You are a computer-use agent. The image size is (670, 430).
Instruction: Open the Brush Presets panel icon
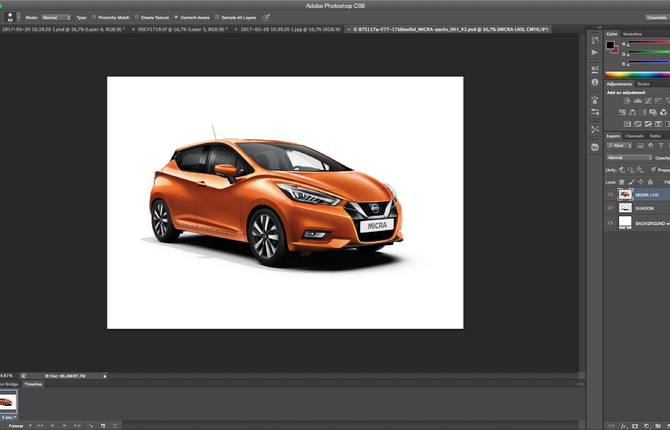tap(595, 112)
